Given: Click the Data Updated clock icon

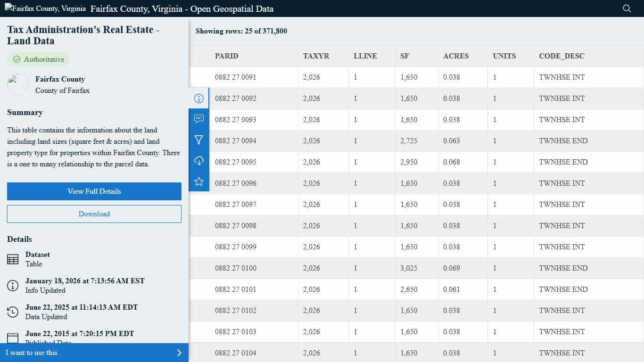Looking at the screenshot, I should (x=13, y=312).
